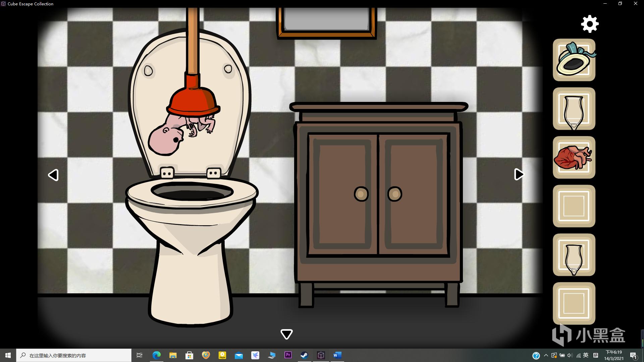The width and height of the screenshot is (644, 362).
Task: Navigate left with the left arrow
Action: 53,175
